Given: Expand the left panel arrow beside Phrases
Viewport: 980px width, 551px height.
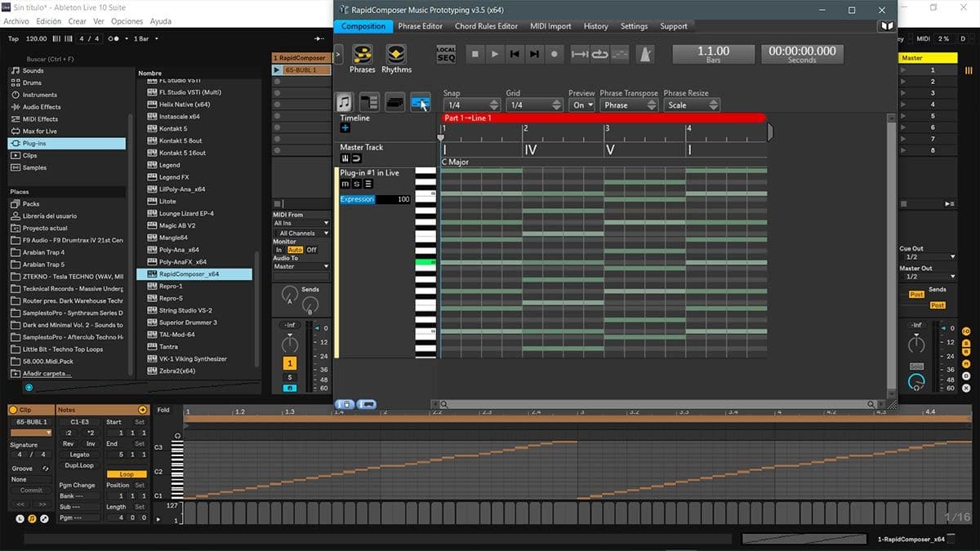Looking at the screenshot, I should point(338,56).
